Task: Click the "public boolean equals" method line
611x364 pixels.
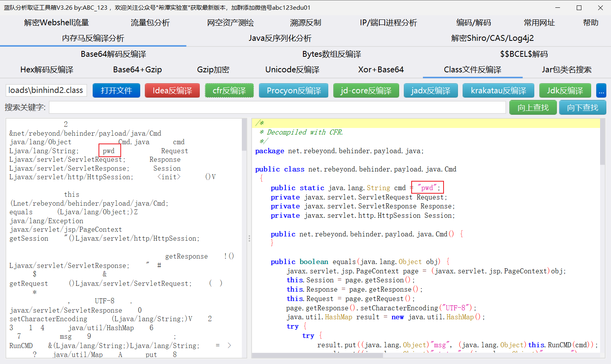Action: 360,262
